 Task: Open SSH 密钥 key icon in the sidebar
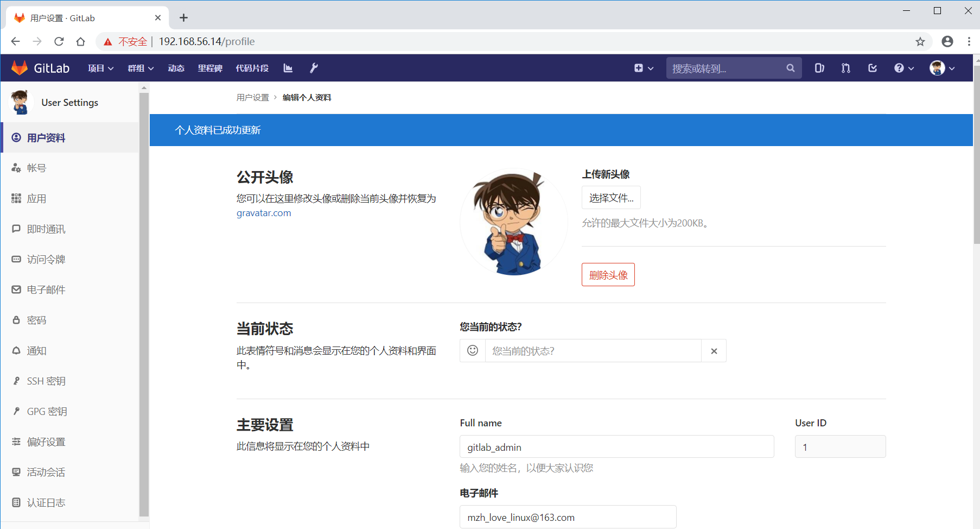16,381
